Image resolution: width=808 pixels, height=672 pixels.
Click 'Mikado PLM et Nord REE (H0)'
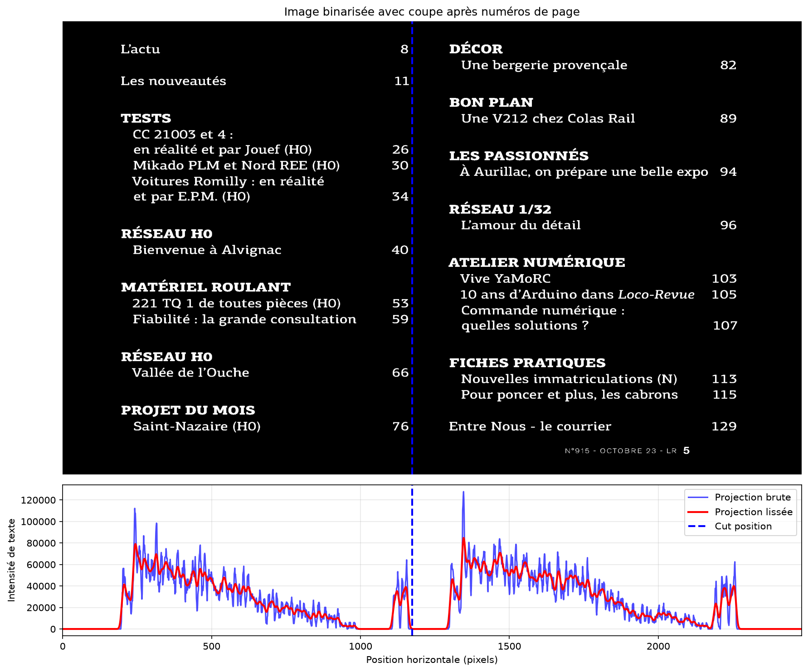point(236,165)
